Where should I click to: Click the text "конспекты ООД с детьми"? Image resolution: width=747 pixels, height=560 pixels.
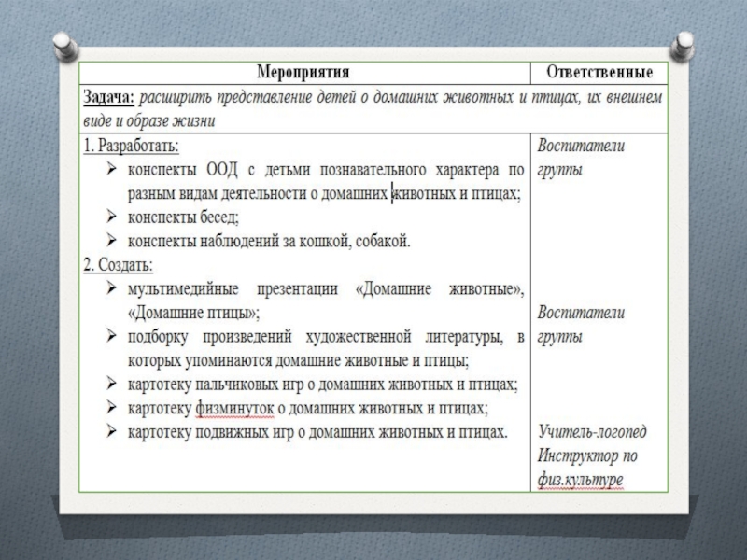pos(218,170)
